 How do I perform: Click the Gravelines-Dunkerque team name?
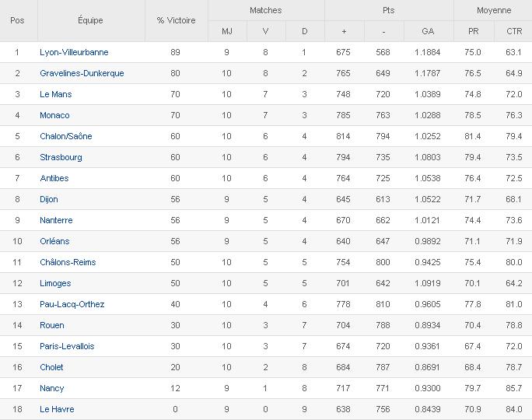click(82, 73)
